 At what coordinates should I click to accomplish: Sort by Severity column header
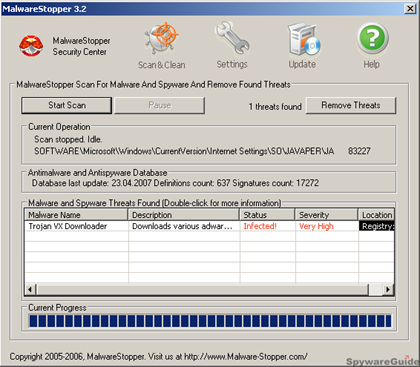(x=327, y=215)
